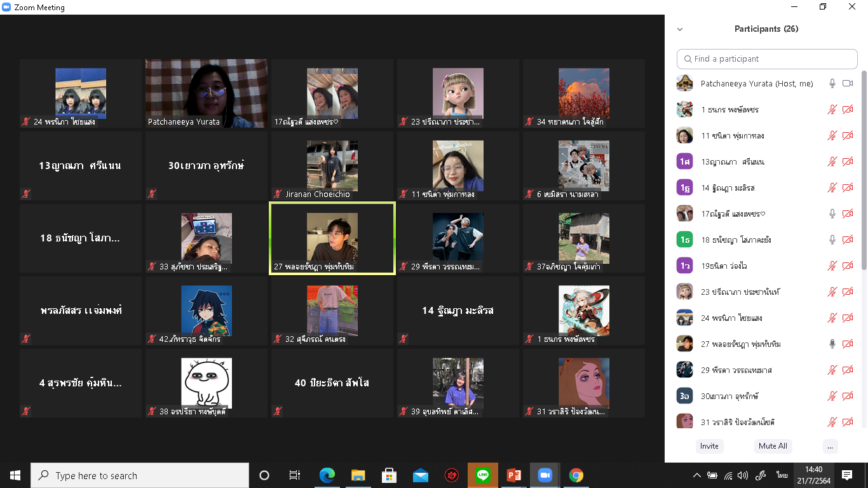The image size is (868, 488).
Task: Click the Invite button
Action: 709,446
